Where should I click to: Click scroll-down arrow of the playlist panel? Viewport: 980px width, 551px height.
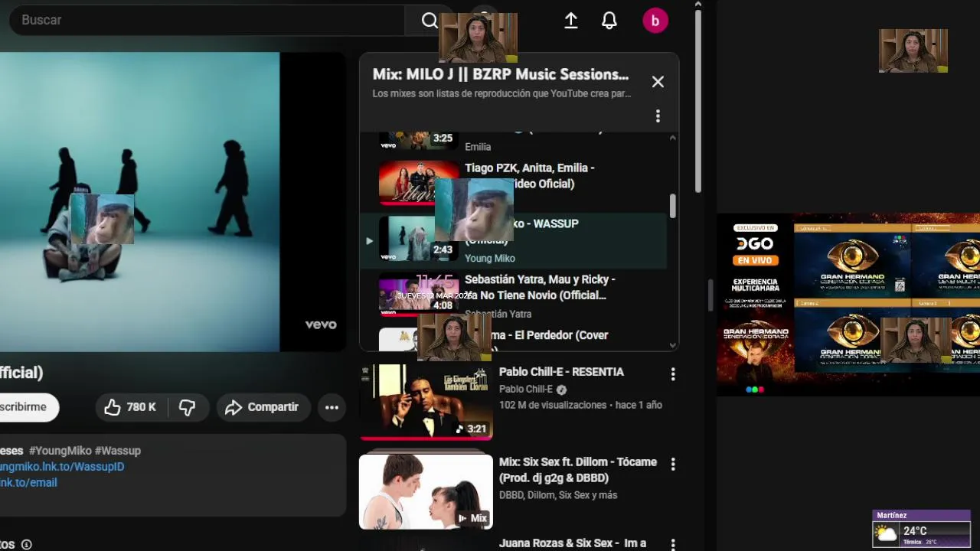pos(673,345)
